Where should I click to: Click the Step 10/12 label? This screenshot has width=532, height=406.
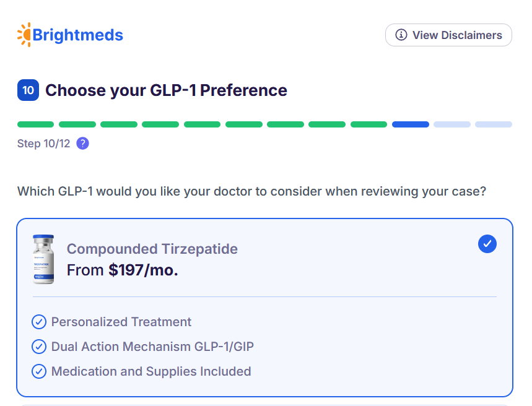(44, 144)
